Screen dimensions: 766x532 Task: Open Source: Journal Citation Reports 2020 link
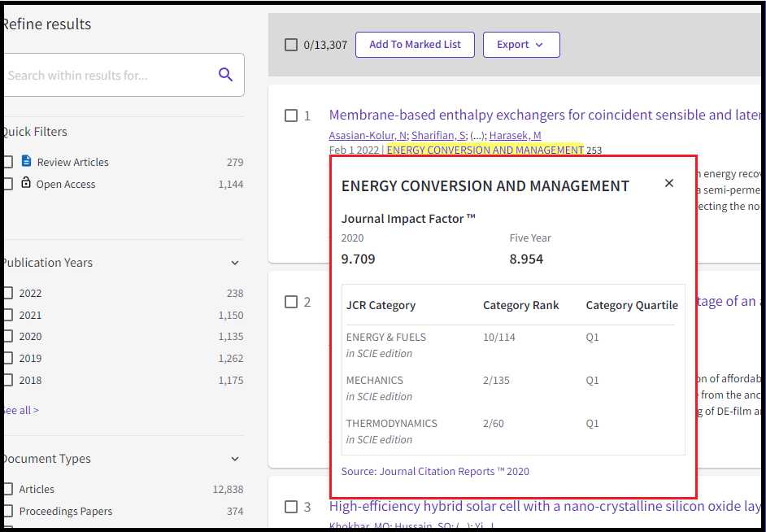point(435,472)
